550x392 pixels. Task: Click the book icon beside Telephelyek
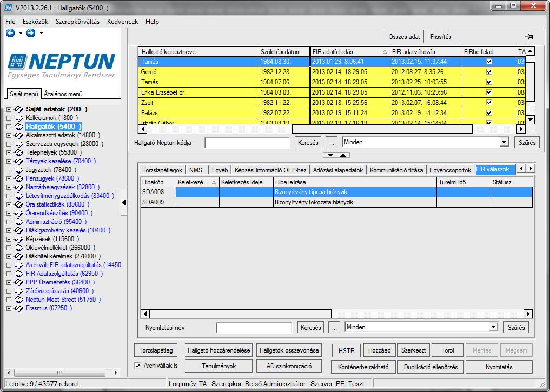19,152
